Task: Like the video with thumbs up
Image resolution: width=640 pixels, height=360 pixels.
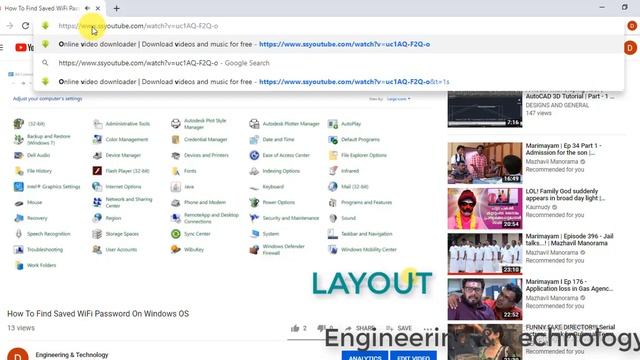Action: point(296,328)
